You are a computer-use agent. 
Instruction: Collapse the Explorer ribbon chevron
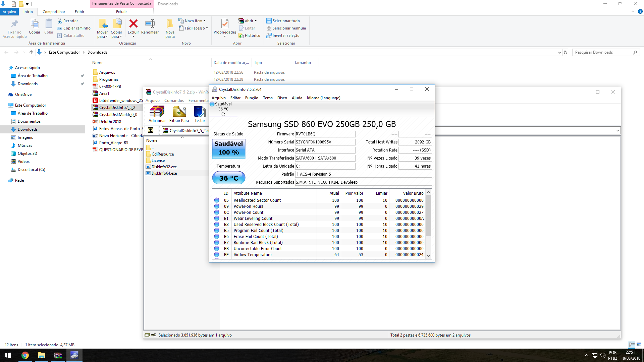click(x=633, y=11)
